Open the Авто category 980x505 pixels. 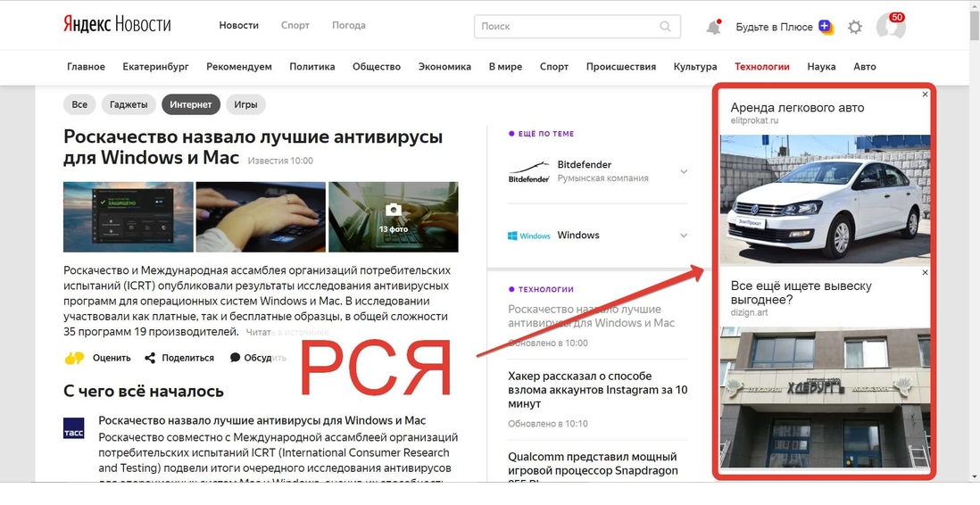tap(865, 67)
